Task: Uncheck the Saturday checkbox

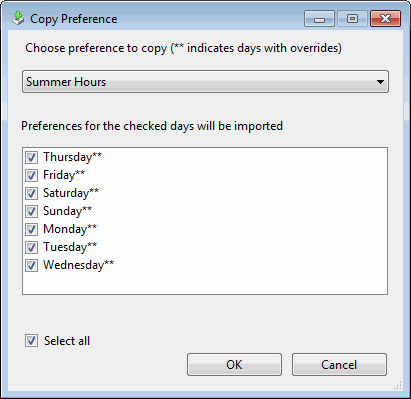Action: pos(31,193)
